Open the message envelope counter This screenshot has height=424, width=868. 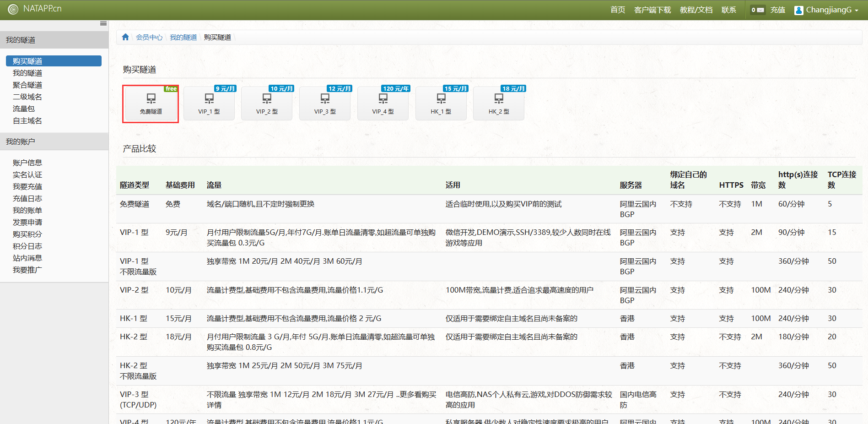tap(758, 10)
